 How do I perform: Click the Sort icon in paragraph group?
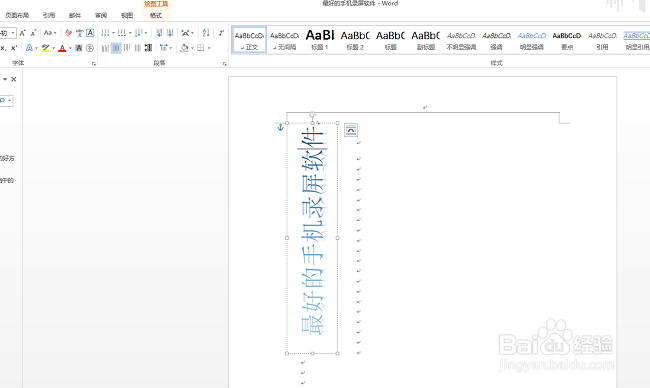(x=206, y=33)
